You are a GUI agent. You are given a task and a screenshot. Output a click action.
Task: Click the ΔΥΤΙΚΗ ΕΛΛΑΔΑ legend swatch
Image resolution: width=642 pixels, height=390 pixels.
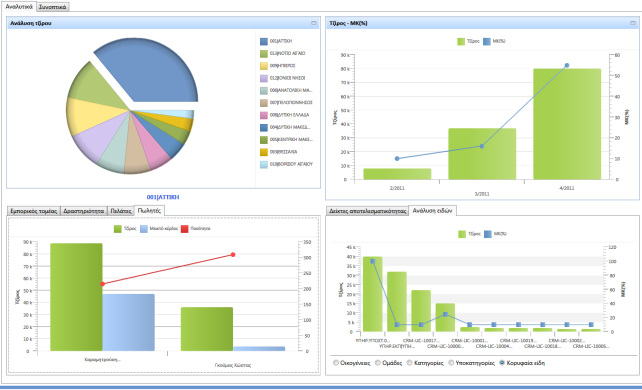(x=264, y=115)
